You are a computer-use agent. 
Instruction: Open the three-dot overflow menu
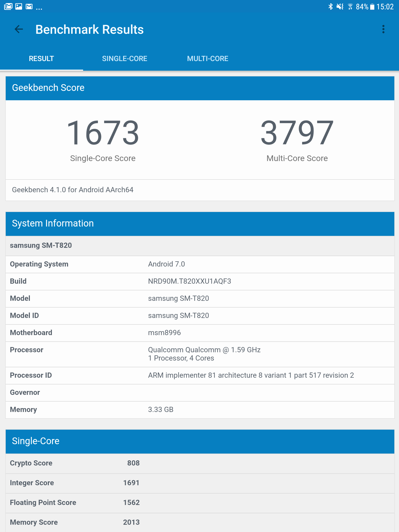pos(383,29)
